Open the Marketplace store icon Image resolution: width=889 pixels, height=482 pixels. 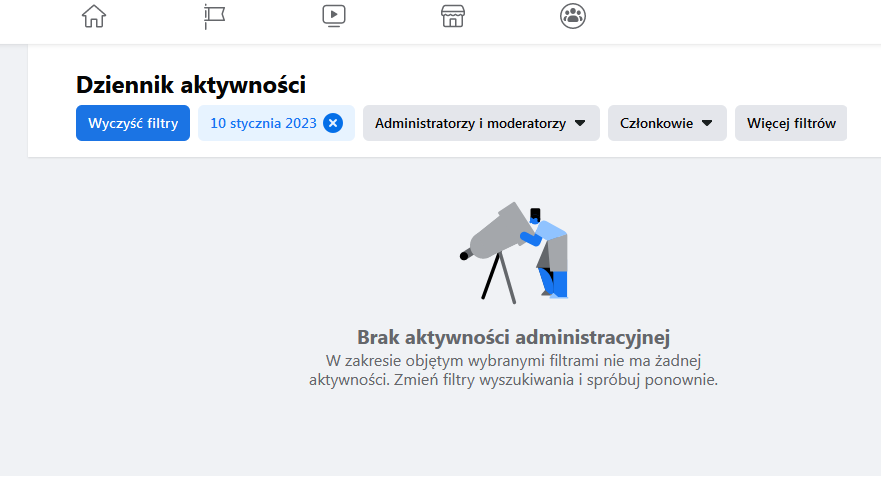[453, 16]
